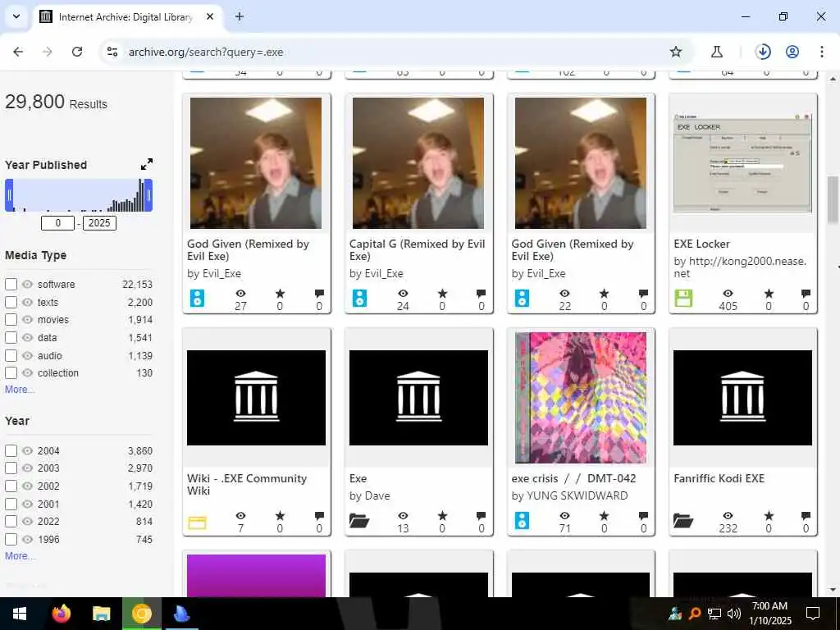This screenshot has height=630, width=840.
Task: Check the 2004 year checkbox
Action: (x=11, y=450)
